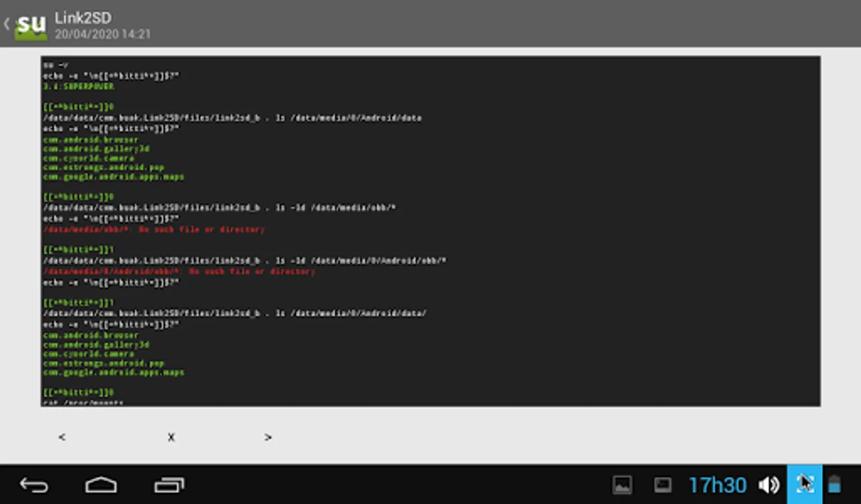This screenshot has height=504, width=861.
Task: Tap the Android home navigation button
Action: click(101, 485)
